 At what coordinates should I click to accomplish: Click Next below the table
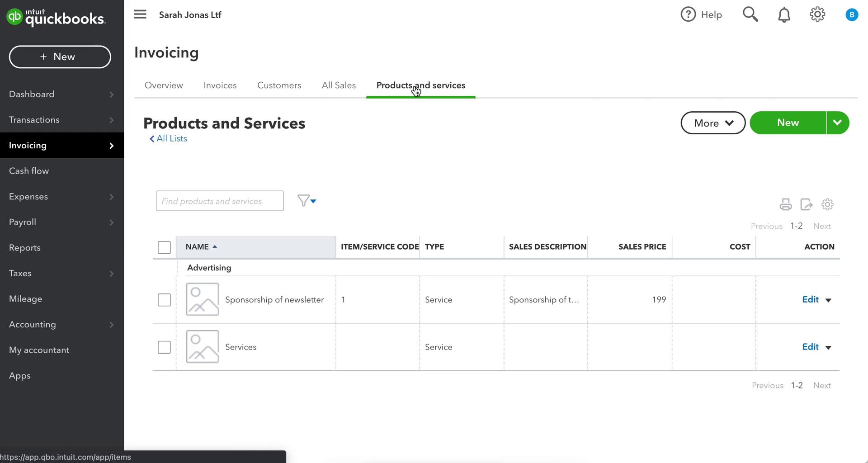[x=822, y=385]
